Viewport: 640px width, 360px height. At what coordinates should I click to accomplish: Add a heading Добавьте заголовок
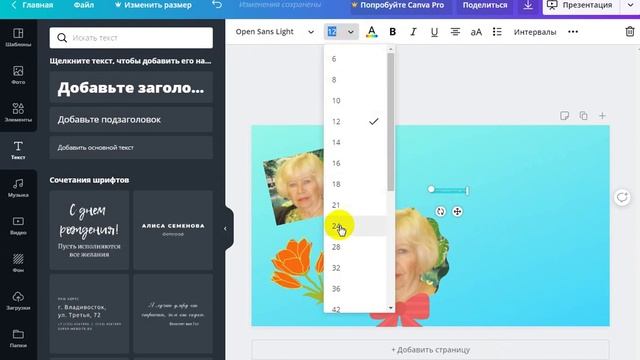coord(131,87)
